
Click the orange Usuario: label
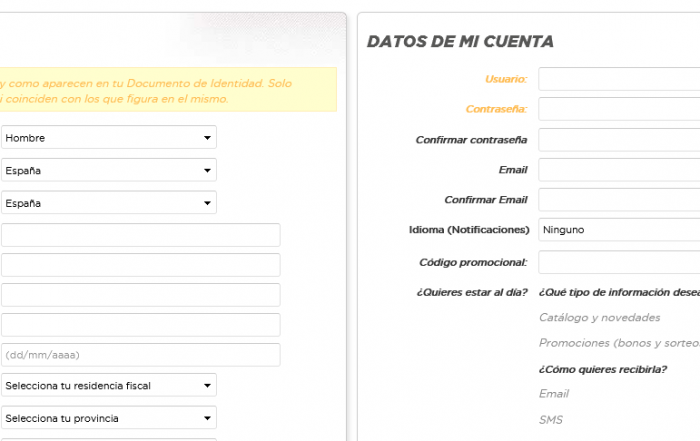point(506,79)
